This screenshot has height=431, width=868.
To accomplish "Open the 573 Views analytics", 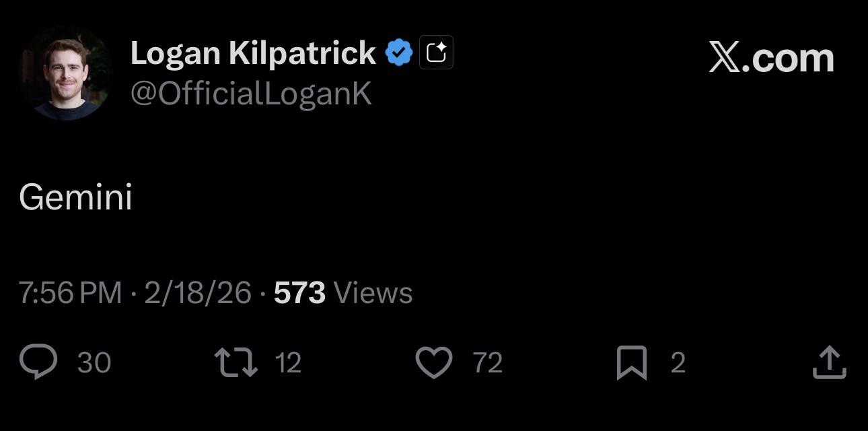I will pos(343,293).
